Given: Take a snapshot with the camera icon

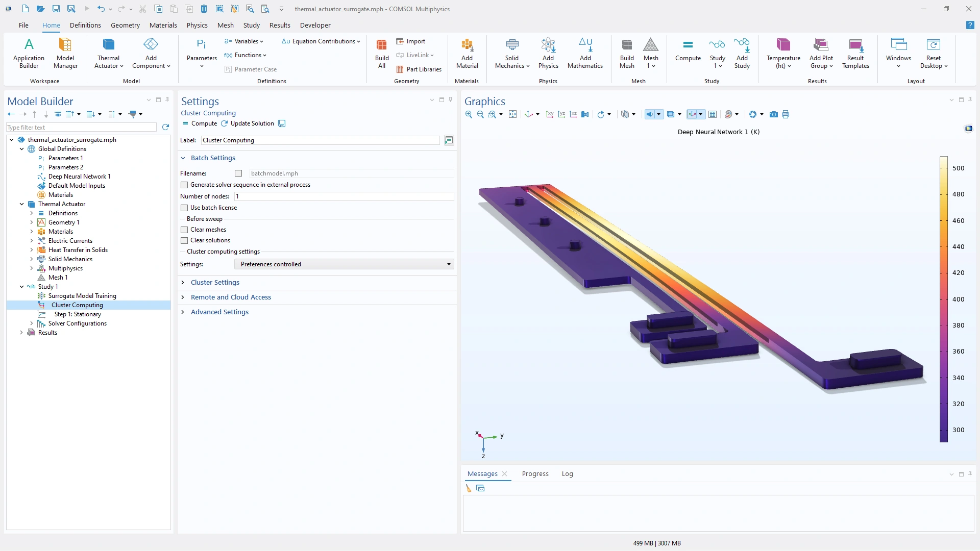Looking at the screenshot, I should 774,114.
